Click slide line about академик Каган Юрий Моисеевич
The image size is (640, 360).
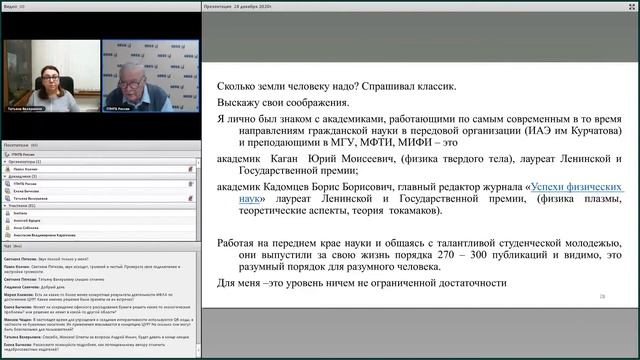pyautogui.click(x=419, y=164)
